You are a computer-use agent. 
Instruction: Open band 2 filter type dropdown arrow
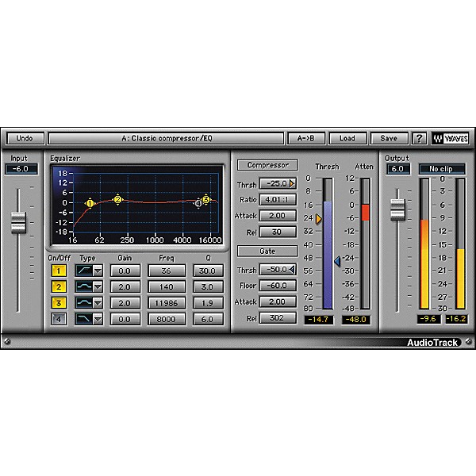(x=98, y=286)
